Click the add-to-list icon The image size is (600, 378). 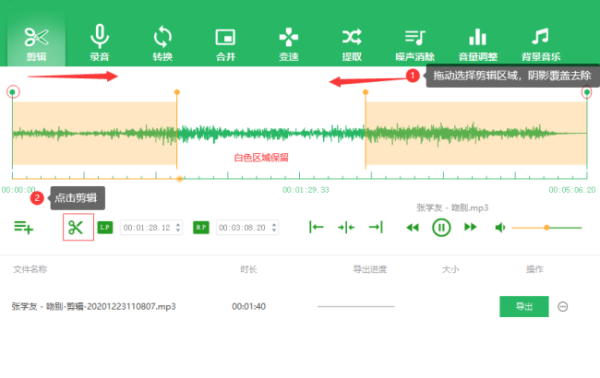click(x=23, y=227)
